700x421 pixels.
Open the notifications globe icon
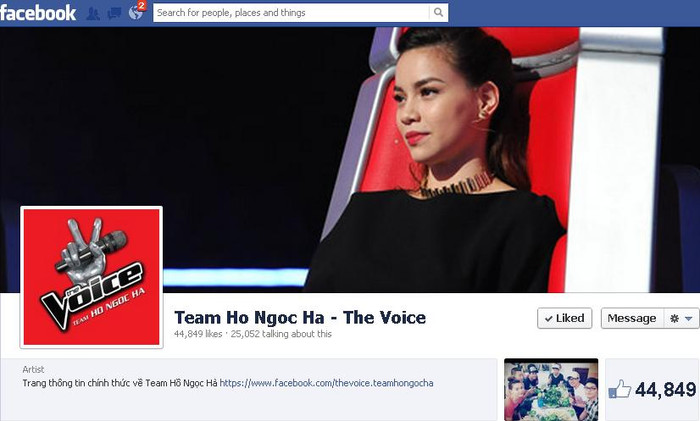click(136, 13)
